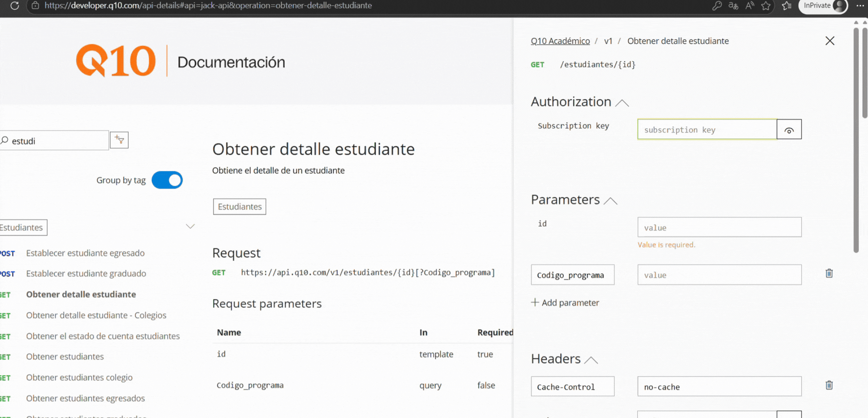This screenshot has height=418, width=868.
Task: Open the favorites list icon
Action: pyautogui.click(x=787, y=6)
